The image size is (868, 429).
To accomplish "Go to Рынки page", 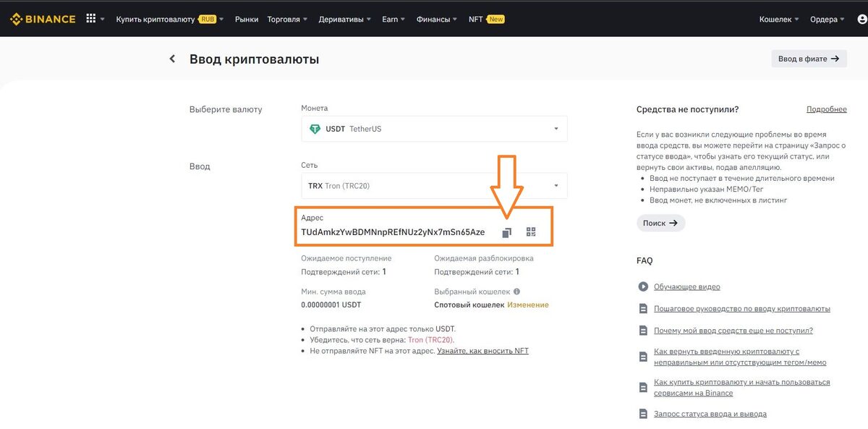I will click(x=247, y=20).
